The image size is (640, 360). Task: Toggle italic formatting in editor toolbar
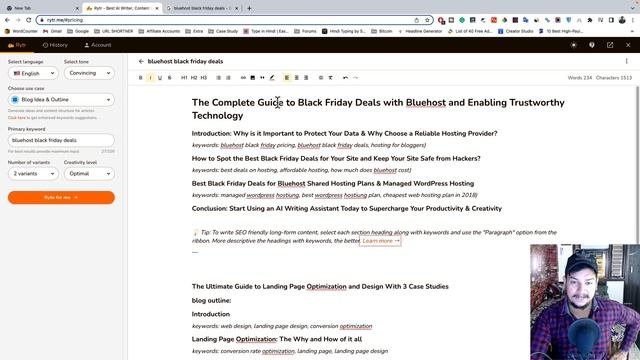150,78
